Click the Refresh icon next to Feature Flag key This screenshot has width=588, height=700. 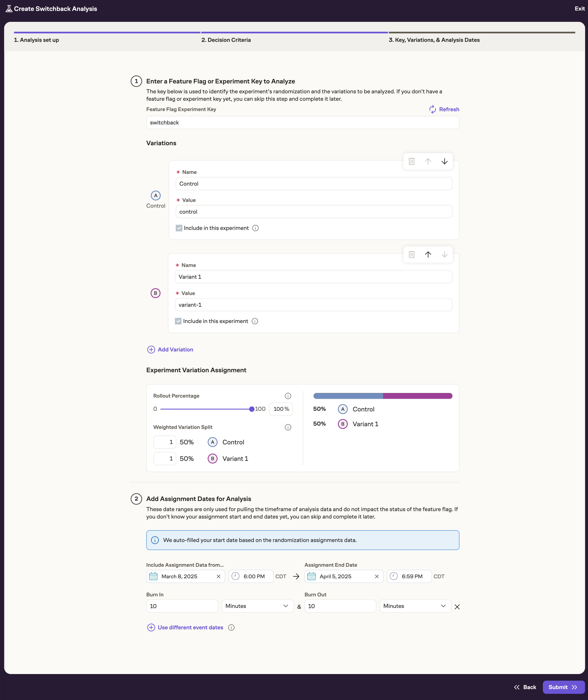(432, 109)
